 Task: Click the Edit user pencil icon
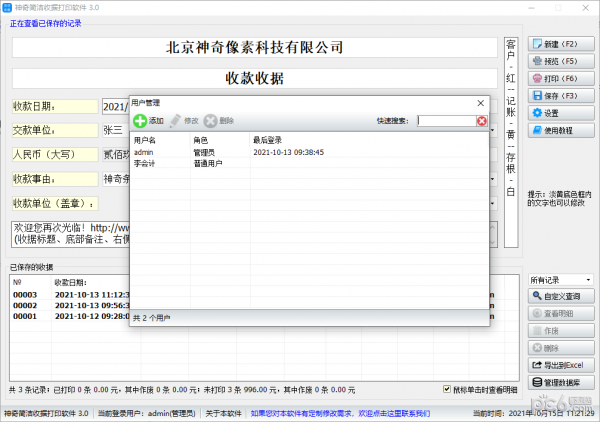point(175,121)
